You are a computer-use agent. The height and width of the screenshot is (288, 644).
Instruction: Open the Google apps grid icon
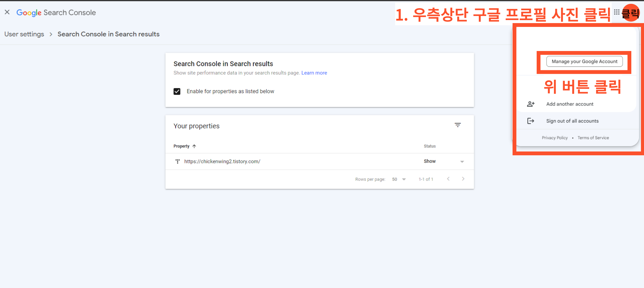coord(617,12)
